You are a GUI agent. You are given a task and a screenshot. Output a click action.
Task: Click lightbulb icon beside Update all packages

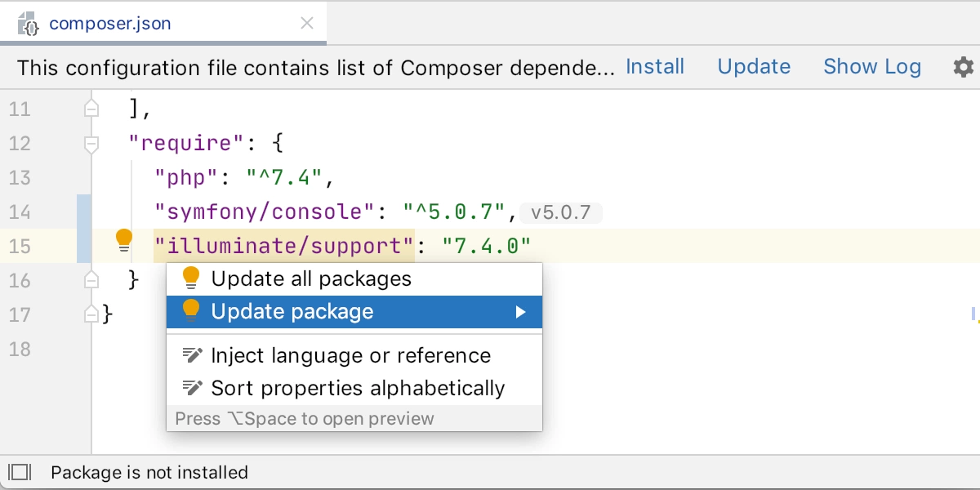[191, 278]
